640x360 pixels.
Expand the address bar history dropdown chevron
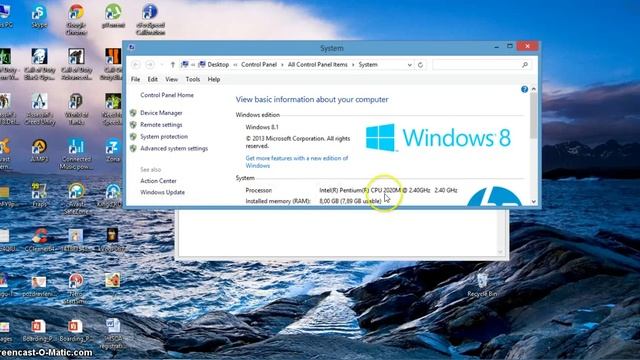(x=409, y=64)
